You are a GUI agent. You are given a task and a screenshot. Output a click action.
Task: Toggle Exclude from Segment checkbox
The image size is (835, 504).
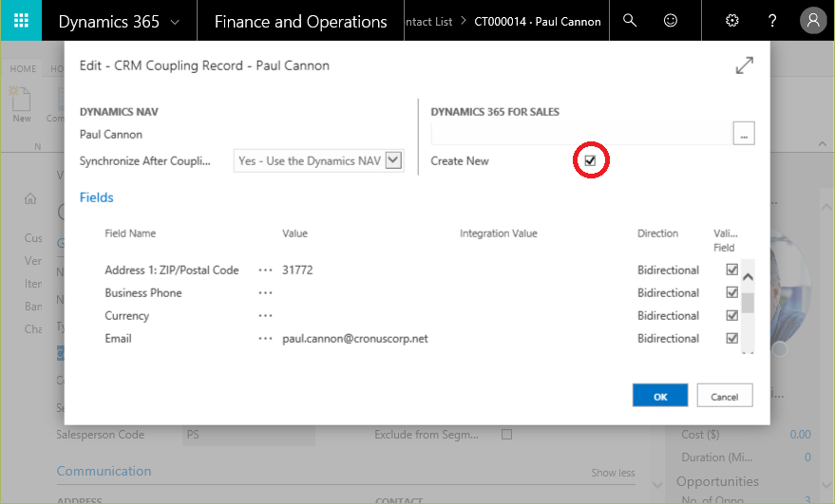click(506, 435)
